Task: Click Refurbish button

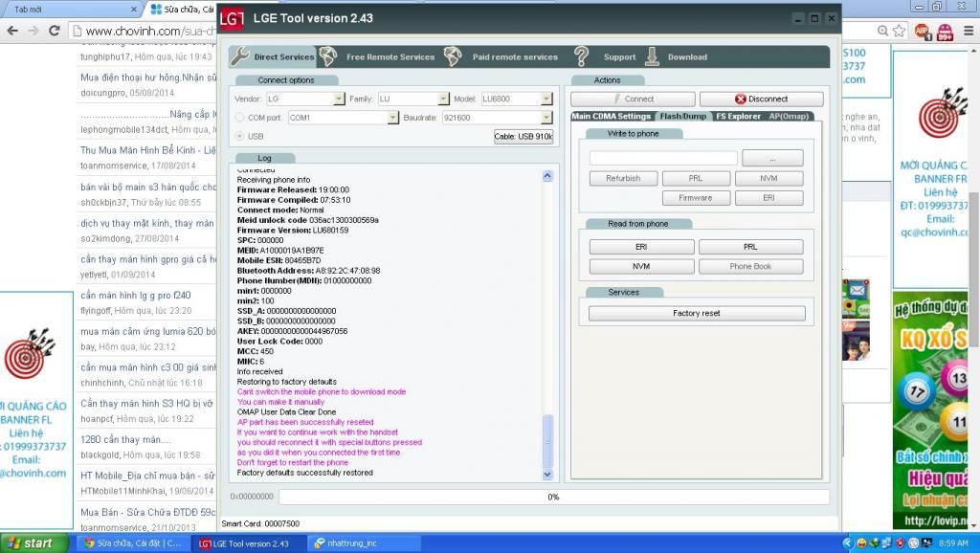Action: [623, 179]
